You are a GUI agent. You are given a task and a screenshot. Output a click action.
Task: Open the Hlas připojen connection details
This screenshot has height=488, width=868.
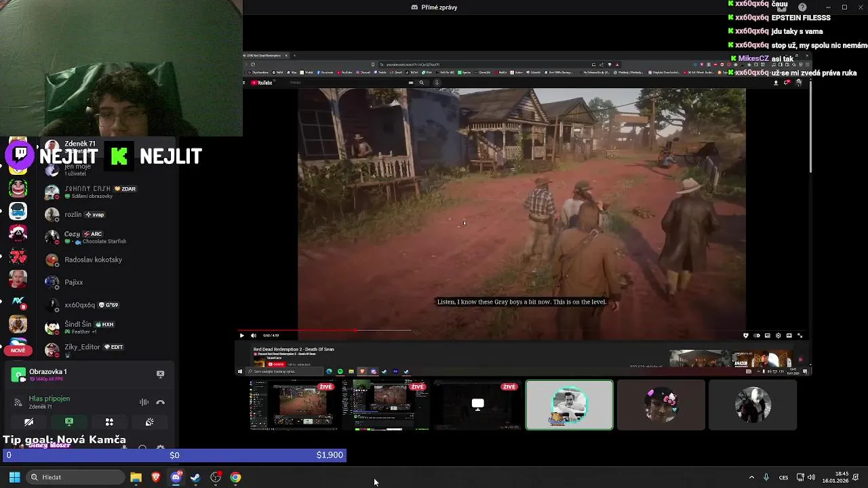pos(49,399)
